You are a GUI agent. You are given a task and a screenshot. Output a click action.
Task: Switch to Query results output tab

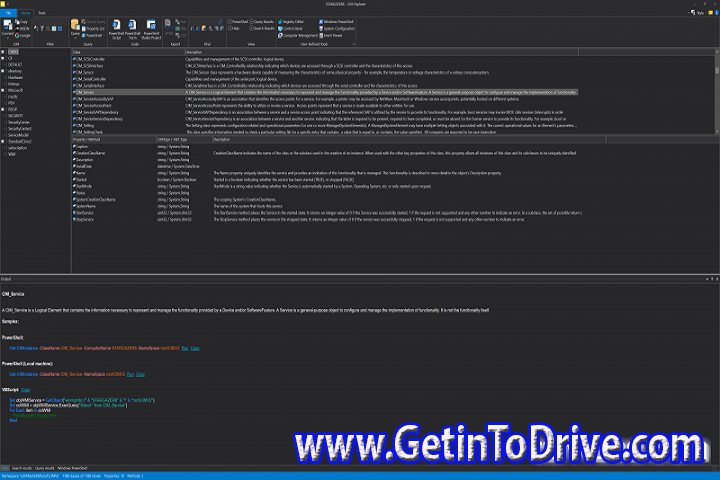pyautogui.click(x=45, y=468)
